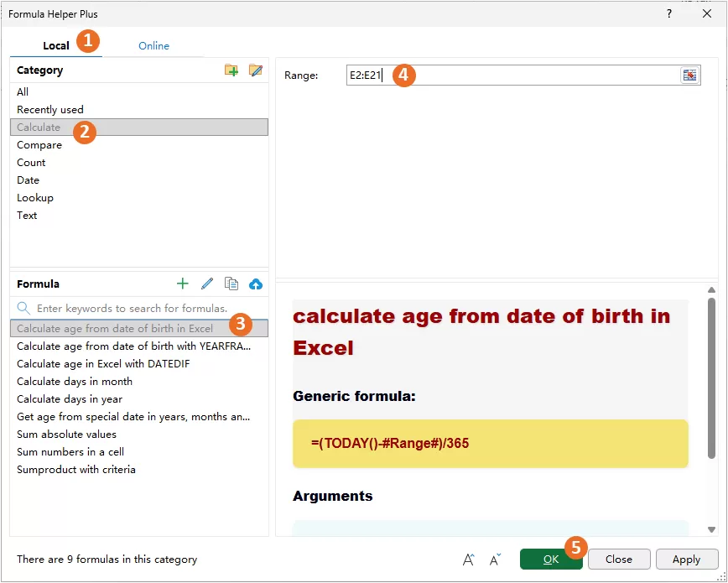Viewport: 728px width, 583px height.
Task: Copy formula with duplicate icon
Action: [x=231, y=284]
